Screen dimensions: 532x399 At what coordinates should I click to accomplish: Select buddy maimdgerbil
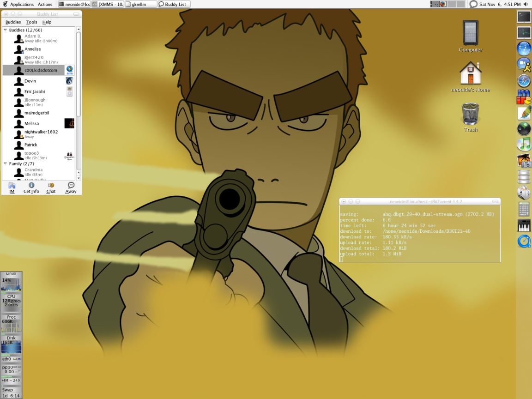point(39,113)
